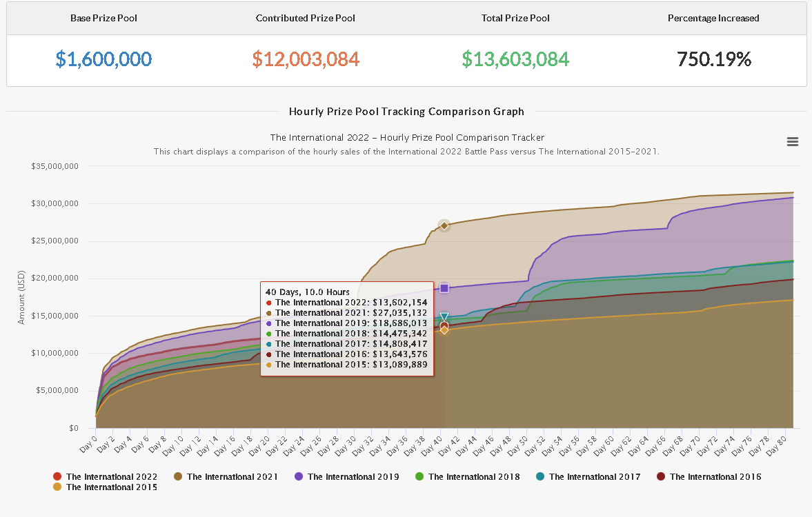
Task: Click tooltip row International 2021: $27,035,132
Action: point(346,312)
